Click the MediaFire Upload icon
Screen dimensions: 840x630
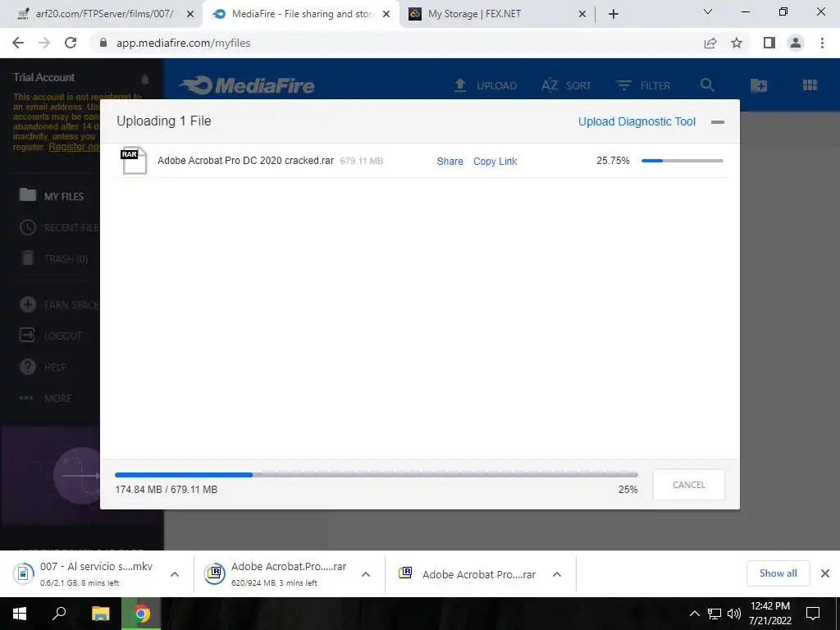[x=459, y=85]
